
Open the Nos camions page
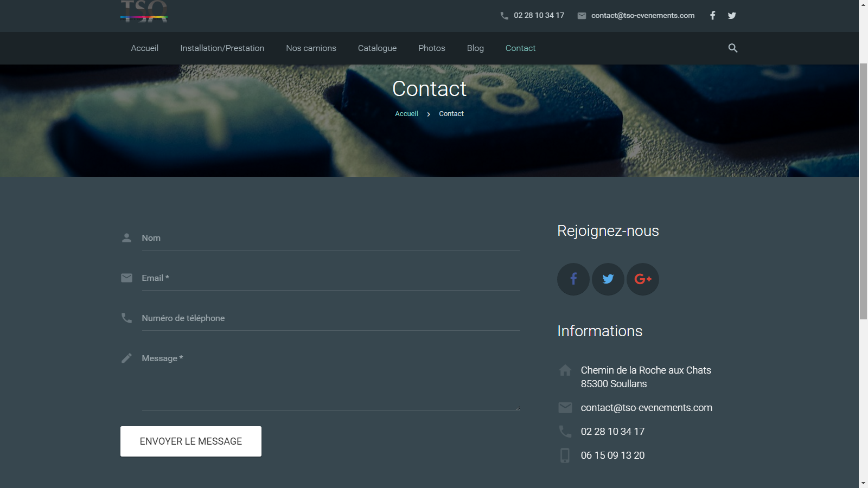311,48
